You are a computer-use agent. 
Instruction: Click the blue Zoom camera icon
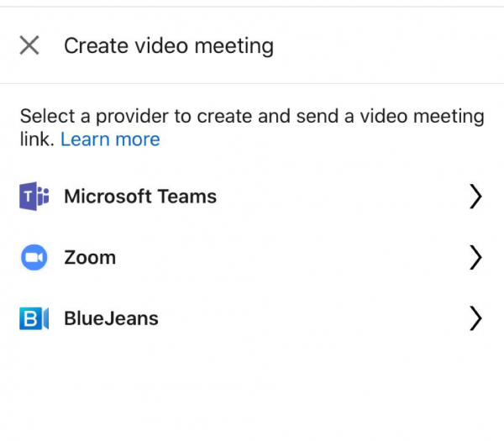[x=34, y=257]
